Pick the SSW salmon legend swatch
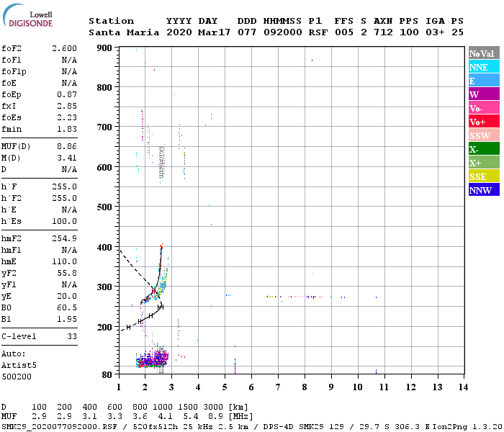Screen dimensions: 504x432 point(484,135)
